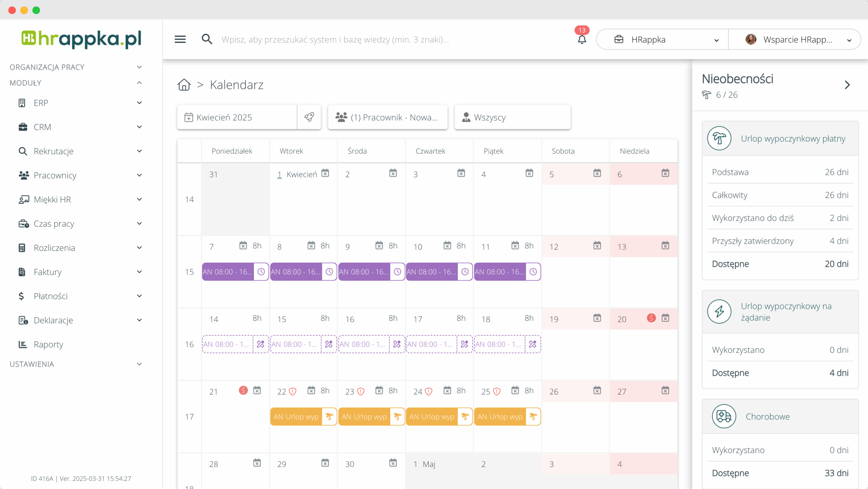Open the Pracownik group filter
The image size is (868, 489).
388,117
